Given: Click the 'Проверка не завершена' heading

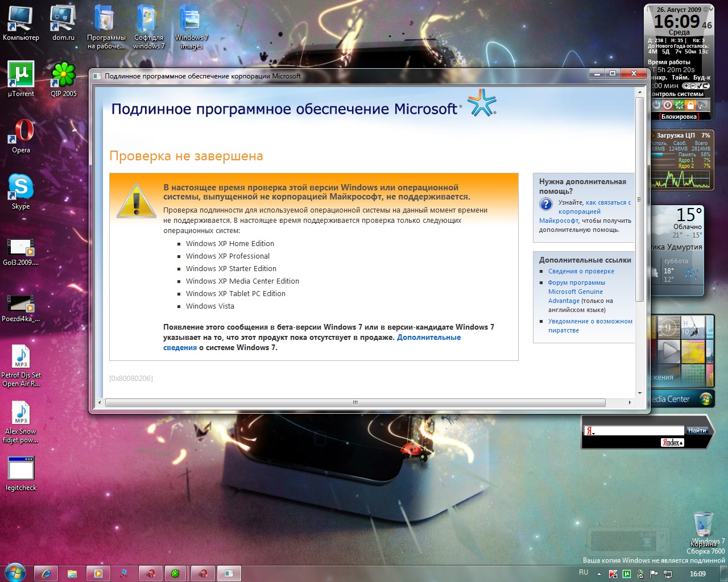Looking at the screenshot, I should [x=186, y=156].
